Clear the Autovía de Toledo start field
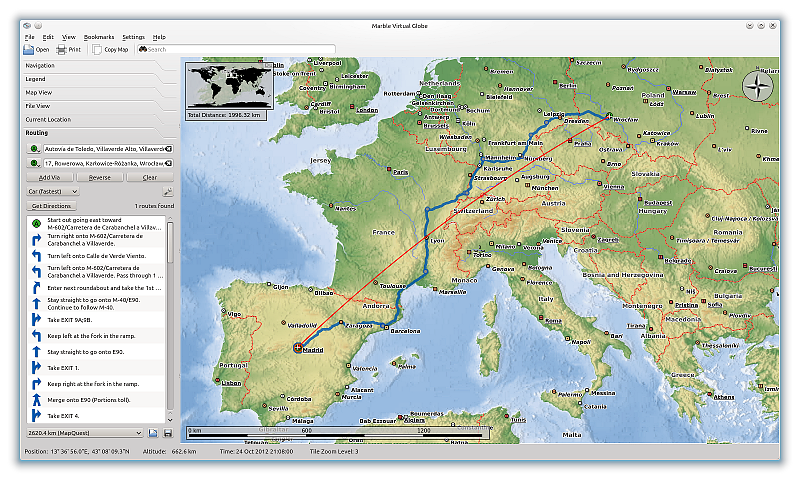Screen dimensions: 800x480 (x=168, y=149)
